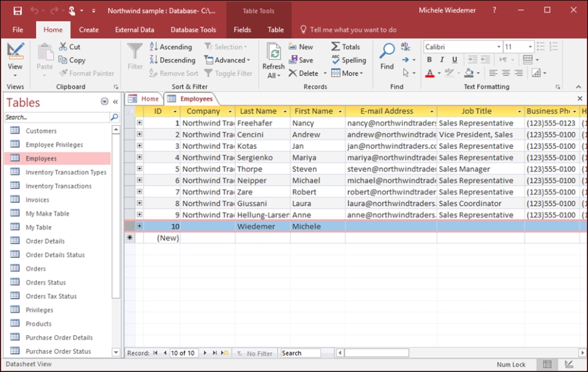Switch to Design View in status bar

coord(569,364)
